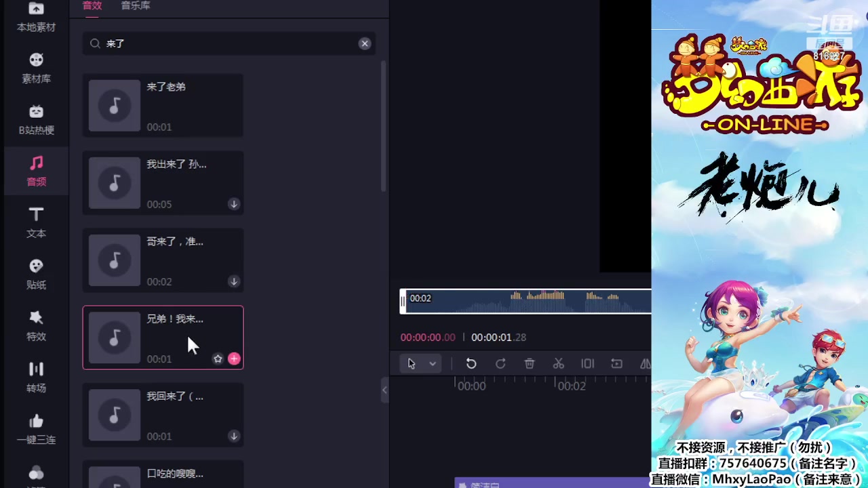The height and width of the screenshot is (488, 868).
Task: Click the 兄弟！我来... sound effect title
Action: tap(175, 319)
